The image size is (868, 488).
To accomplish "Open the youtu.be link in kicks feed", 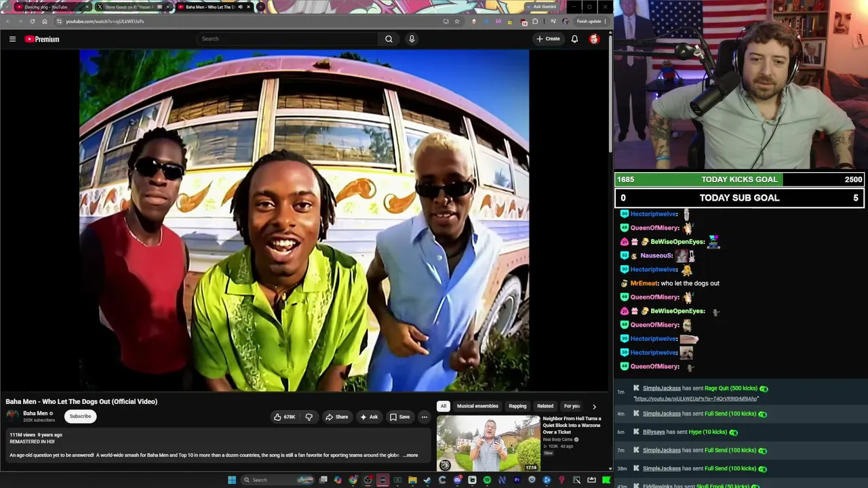I will coord(696,399).
